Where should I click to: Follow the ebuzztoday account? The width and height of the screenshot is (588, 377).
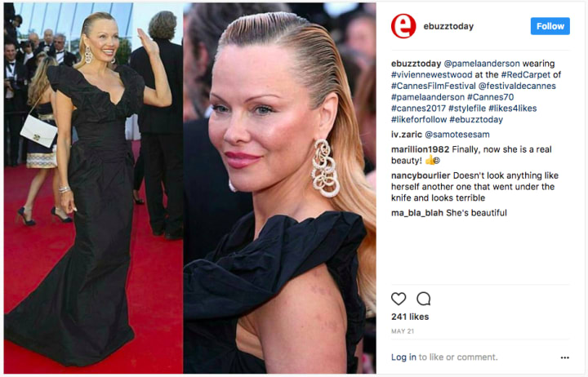[550, 26]
